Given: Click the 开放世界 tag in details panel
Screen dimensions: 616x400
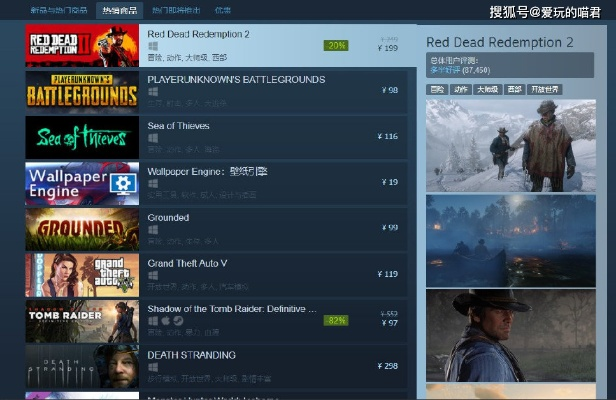Looking at the screenshot, I should tap(544, 90).
